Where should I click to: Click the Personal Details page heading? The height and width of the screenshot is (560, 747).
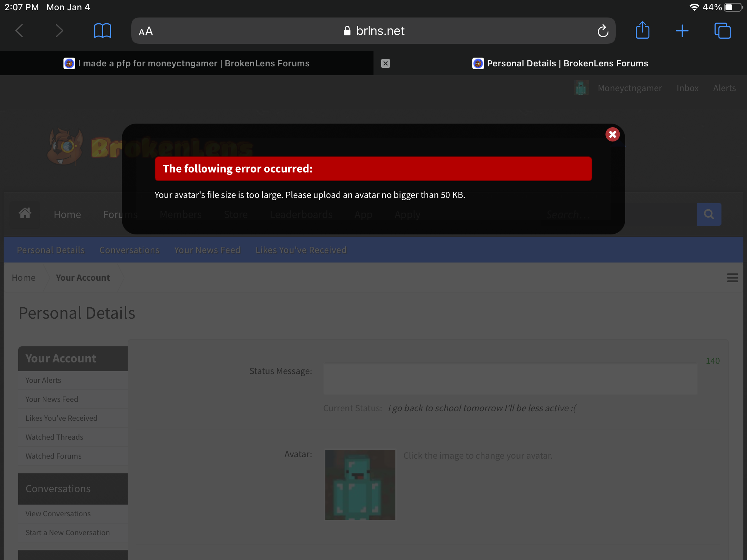77,313
